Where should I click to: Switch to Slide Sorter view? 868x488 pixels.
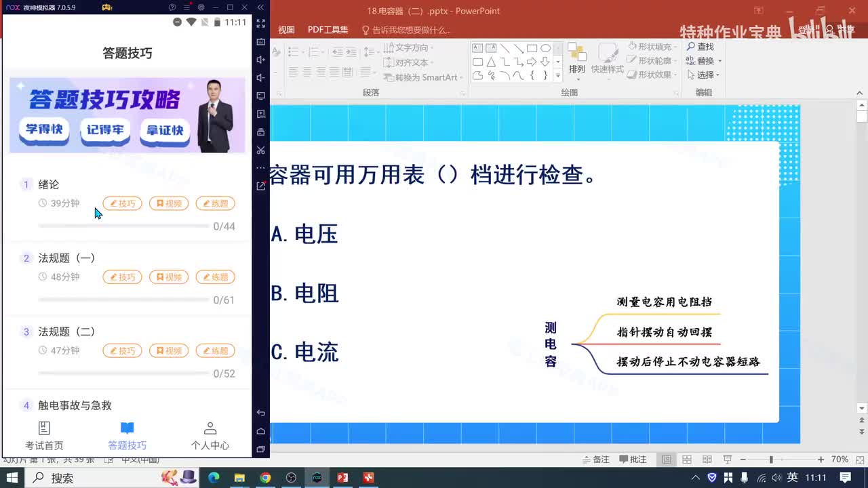click(x=687, y=460)
